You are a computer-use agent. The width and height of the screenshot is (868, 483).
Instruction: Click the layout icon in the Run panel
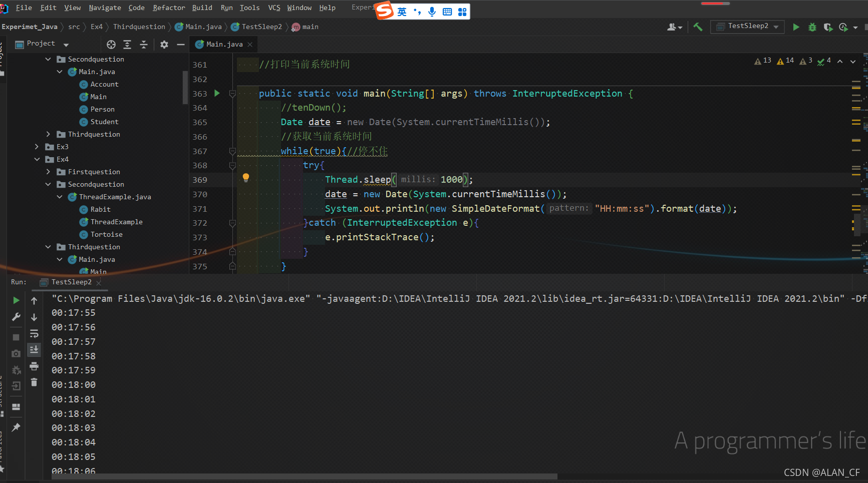point(16,407)
